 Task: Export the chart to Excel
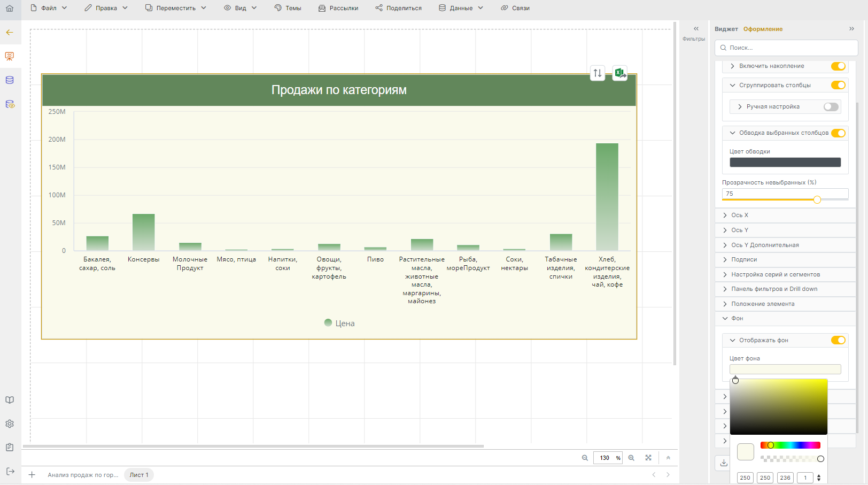[x=619, y=73]
